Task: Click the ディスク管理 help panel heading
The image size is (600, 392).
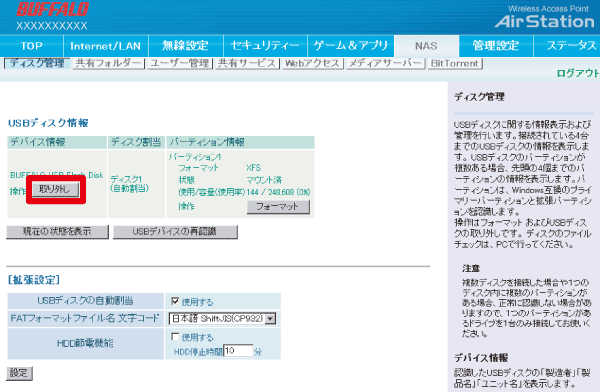Action: [479, 97]
